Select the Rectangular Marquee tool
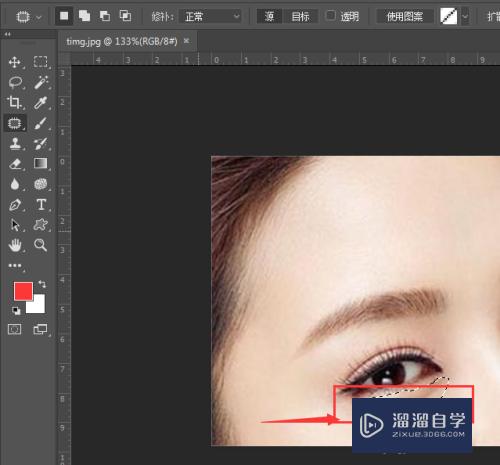The width and height of the screenshot is (500, 465). tap(40, 62)
